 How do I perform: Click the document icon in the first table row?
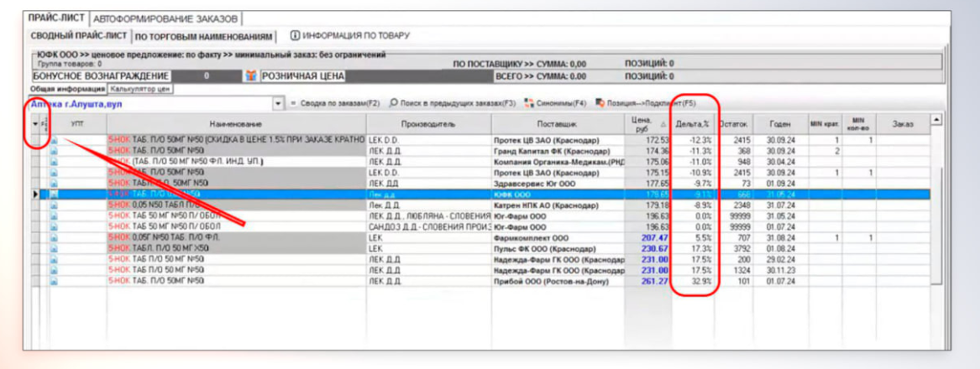[54, 139]
